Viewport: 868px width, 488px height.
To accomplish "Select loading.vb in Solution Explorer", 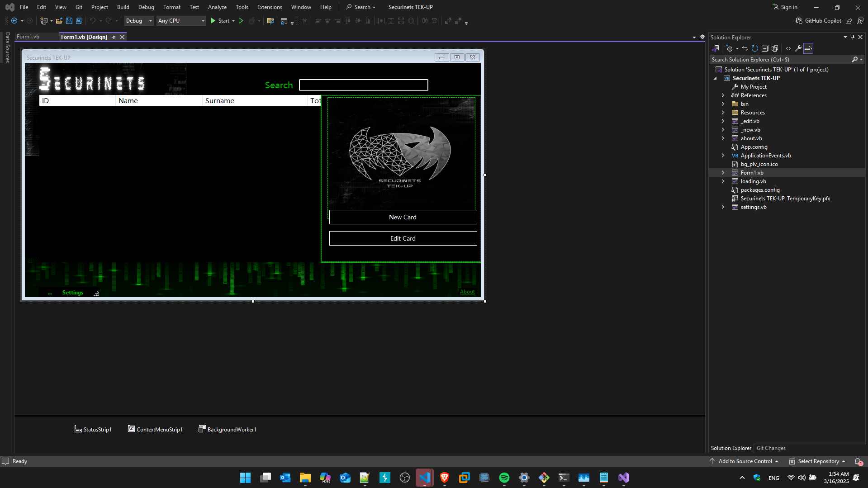I will coord(753,181).
